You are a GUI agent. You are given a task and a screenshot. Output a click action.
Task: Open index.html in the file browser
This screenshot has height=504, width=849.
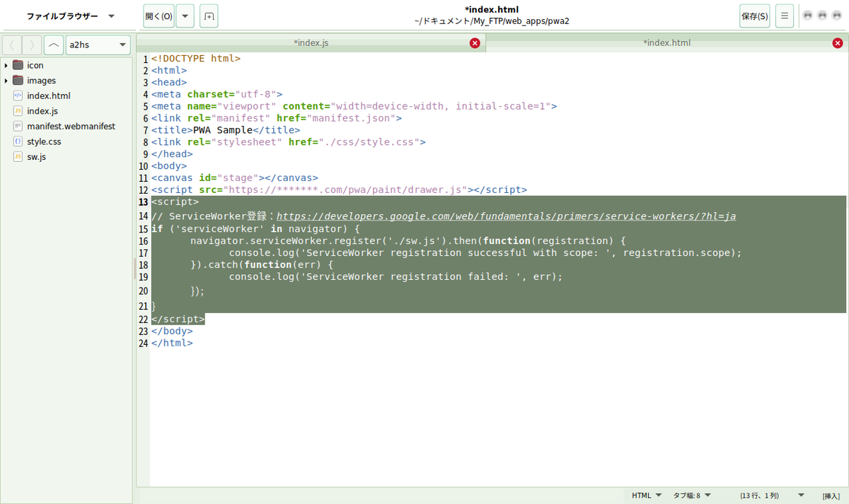pyautogui.click(x=49, y=95)
